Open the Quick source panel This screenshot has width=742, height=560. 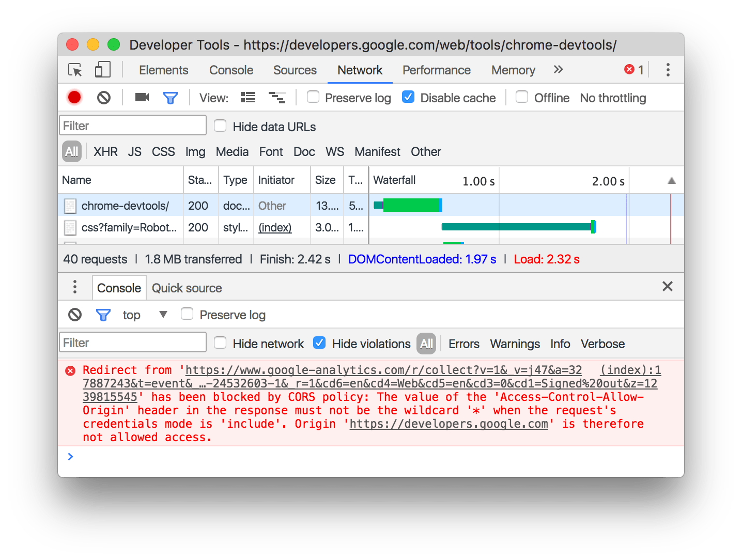pos(186,288)
